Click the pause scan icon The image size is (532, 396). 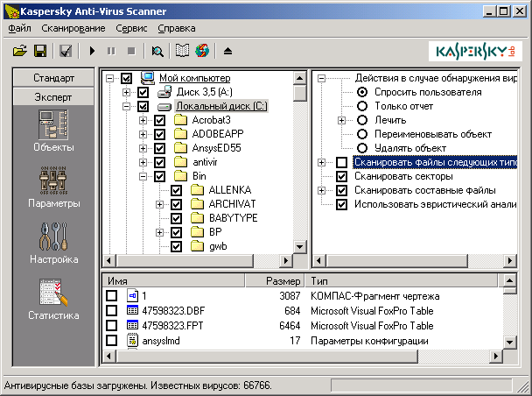click(x=111, y=52)
